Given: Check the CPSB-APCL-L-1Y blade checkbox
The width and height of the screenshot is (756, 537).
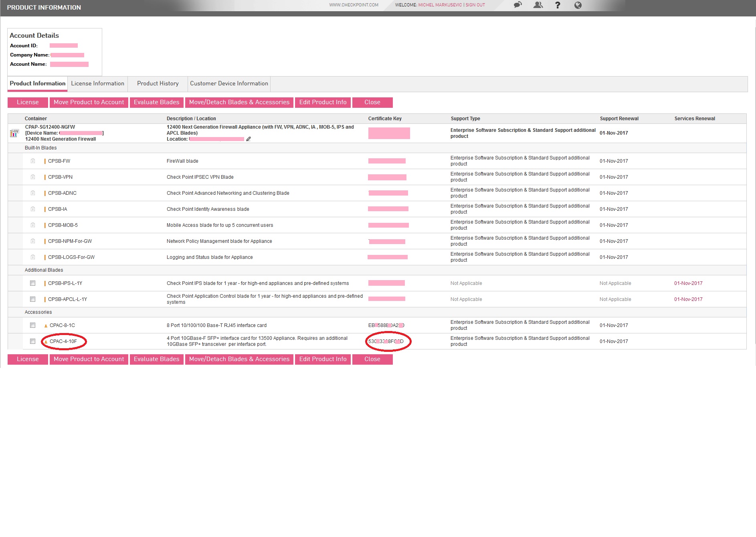Looking at the screenshot, I should click(33, 299).
